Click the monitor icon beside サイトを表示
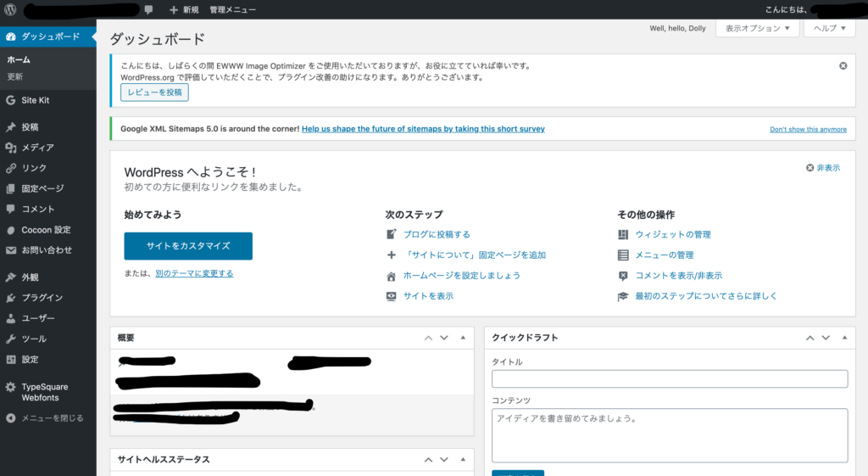This screenshot has height=476, width=868. pos(391,296)
